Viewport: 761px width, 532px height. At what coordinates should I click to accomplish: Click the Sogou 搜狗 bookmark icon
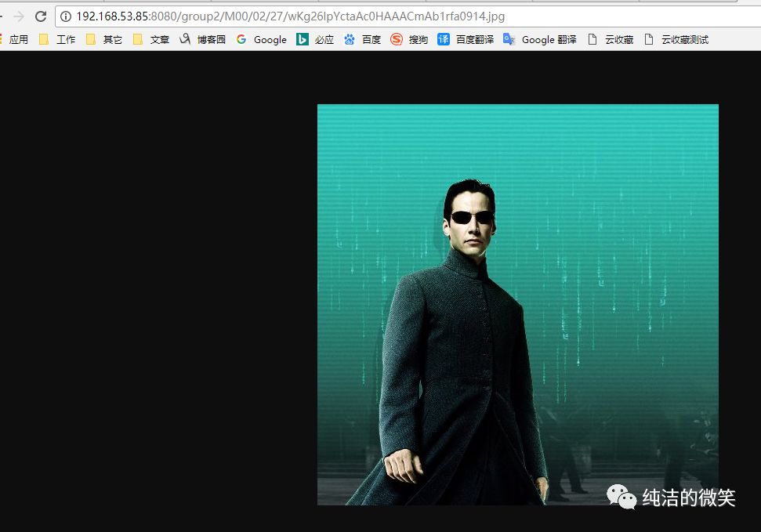click(396, 39)
